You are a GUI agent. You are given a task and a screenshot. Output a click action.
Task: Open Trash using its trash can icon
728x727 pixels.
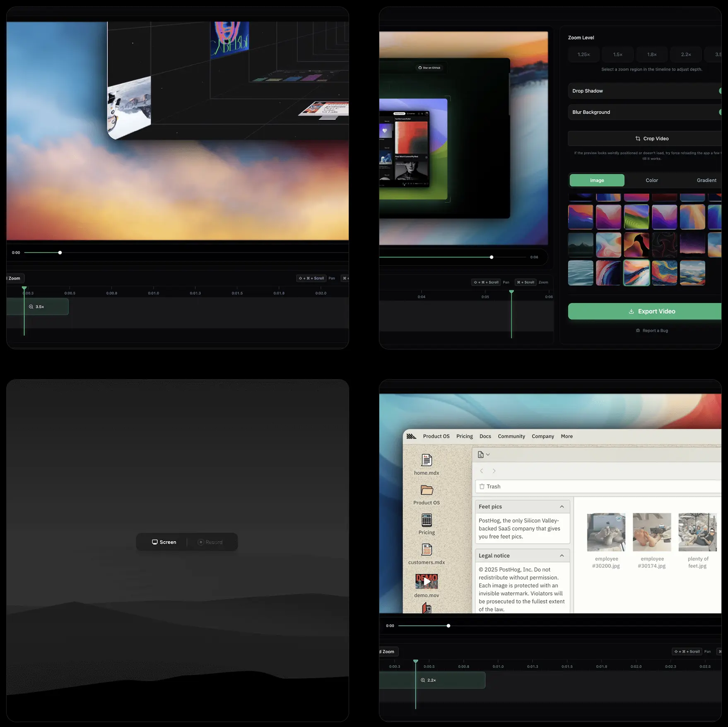(482, 486)
